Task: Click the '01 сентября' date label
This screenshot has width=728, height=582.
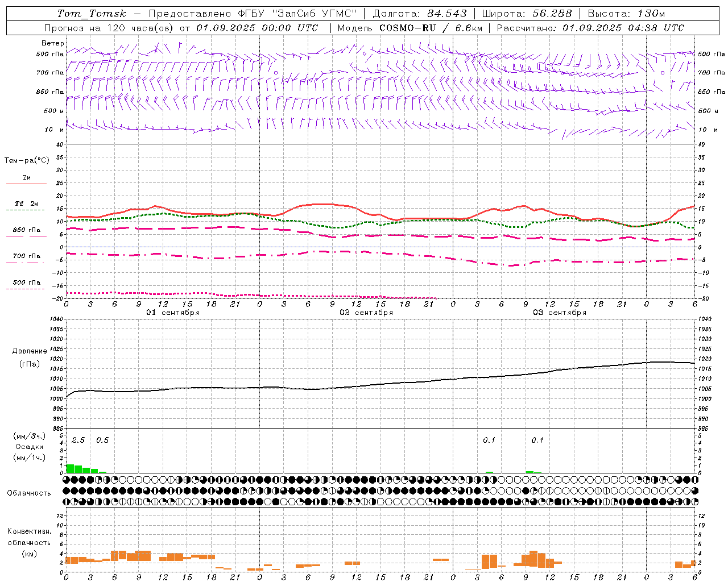Action: 173,312
